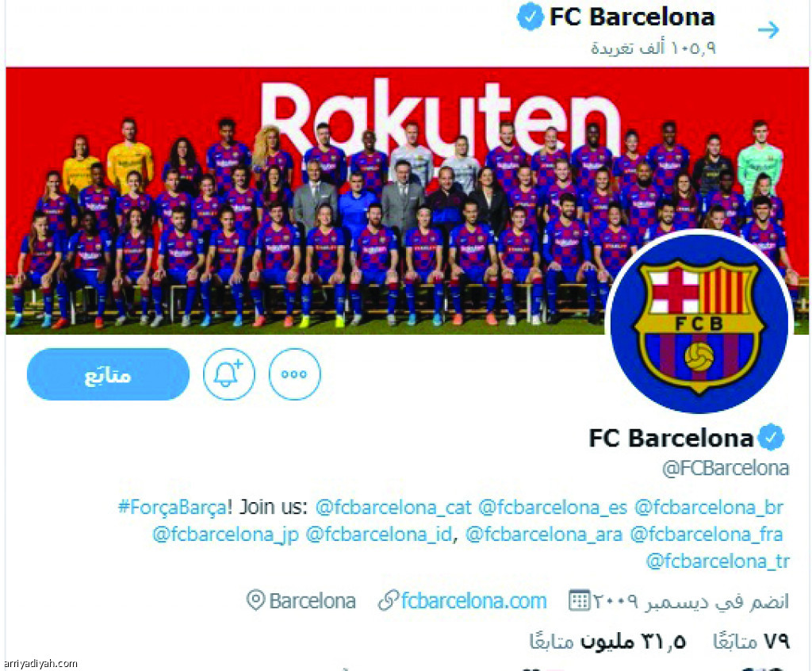Click the #ForçaBarça hashtag
The width and height of the screenshot is (812, 671).
point(172,507)
